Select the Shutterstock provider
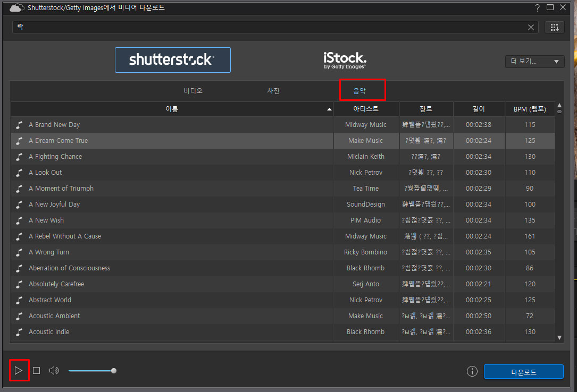577x392 pixels. [x=173, y=60]
